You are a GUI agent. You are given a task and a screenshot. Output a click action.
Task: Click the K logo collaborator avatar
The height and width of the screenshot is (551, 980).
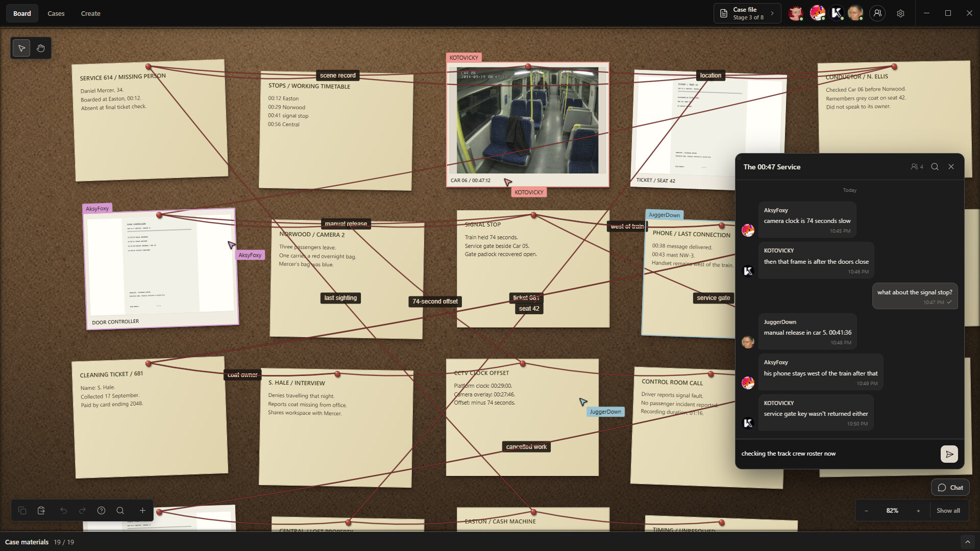pyautogui.click(x=836, y=14)
